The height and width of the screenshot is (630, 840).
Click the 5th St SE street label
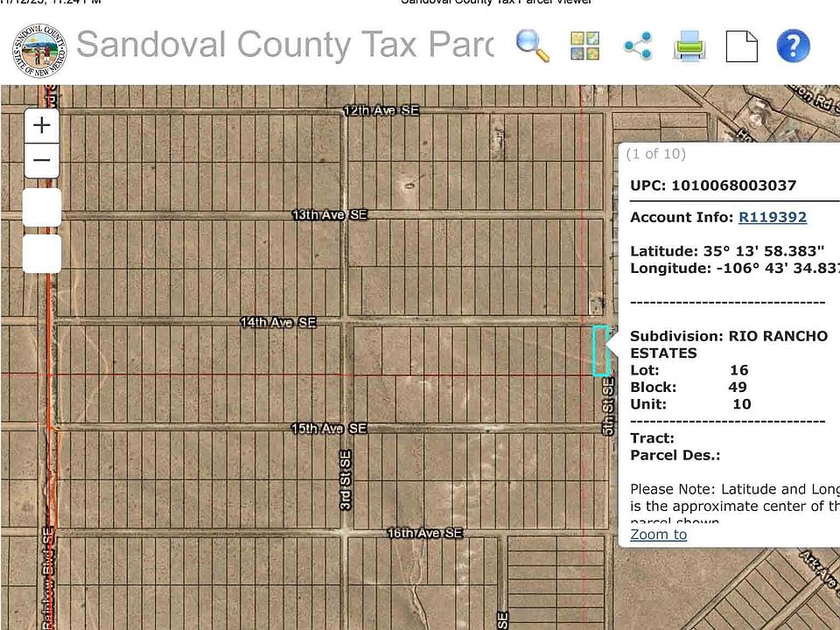[608, 407]
